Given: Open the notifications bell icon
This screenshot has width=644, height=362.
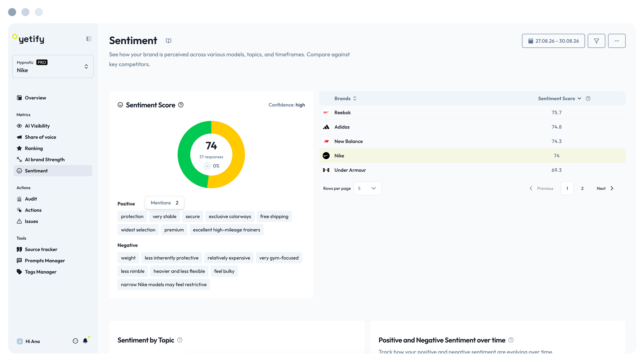Looking at the screenshot, I should point(85,341).
